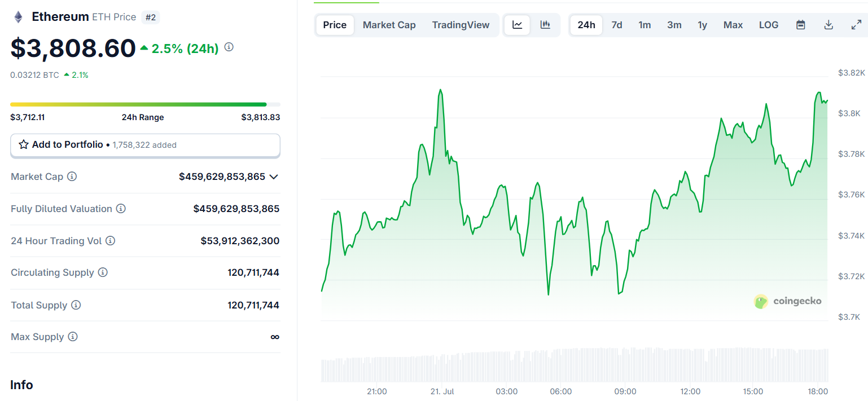Click the 0.03212 BTC price value
This screenshot has width=868, height=401.
click(34, 74)
